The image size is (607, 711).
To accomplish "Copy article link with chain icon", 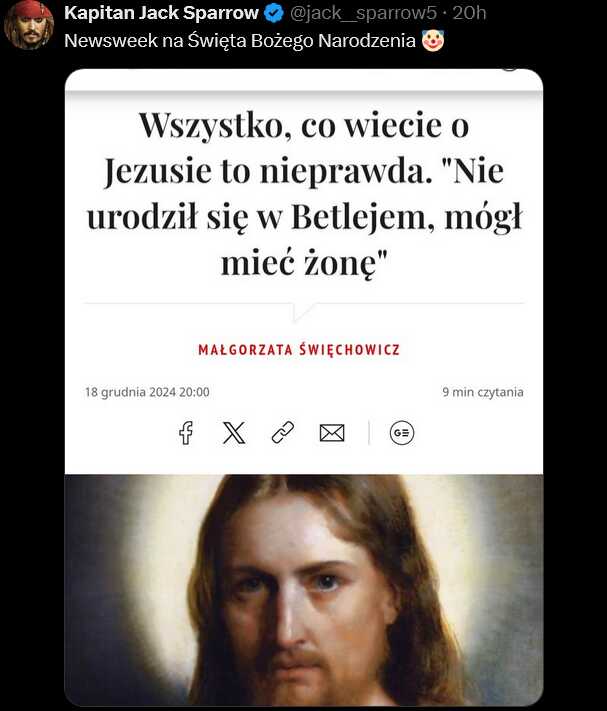I will (283, 432).
